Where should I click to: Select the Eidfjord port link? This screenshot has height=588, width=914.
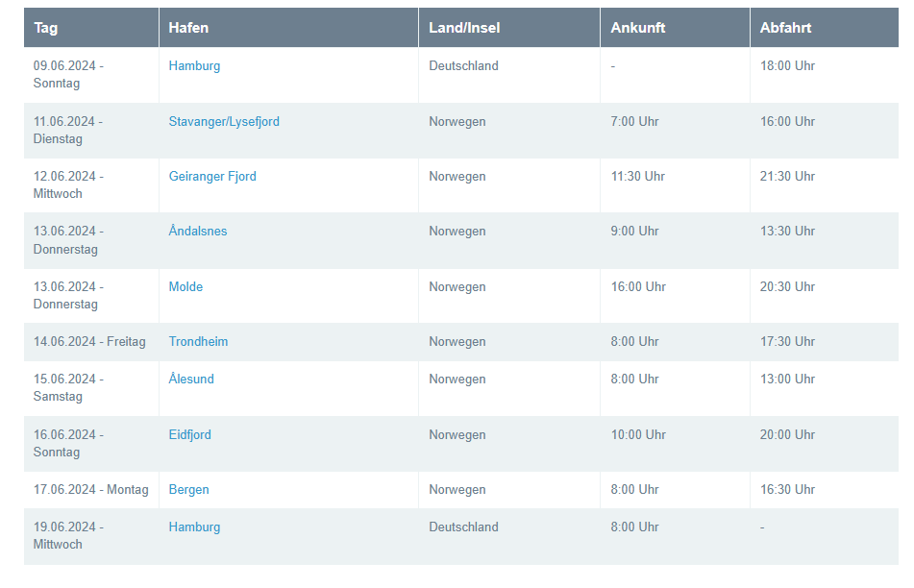tap(189, 435)
